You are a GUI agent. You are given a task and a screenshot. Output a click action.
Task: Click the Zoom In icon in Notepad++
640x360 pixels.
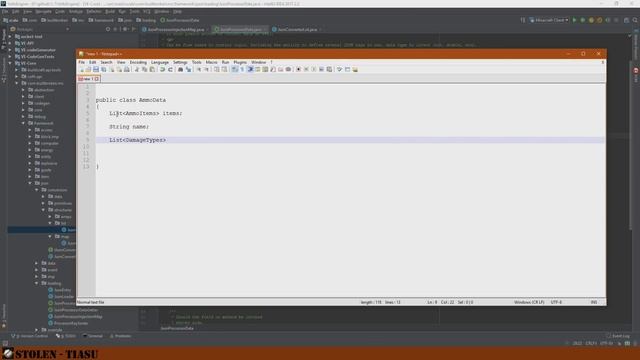tap(198, 69)
